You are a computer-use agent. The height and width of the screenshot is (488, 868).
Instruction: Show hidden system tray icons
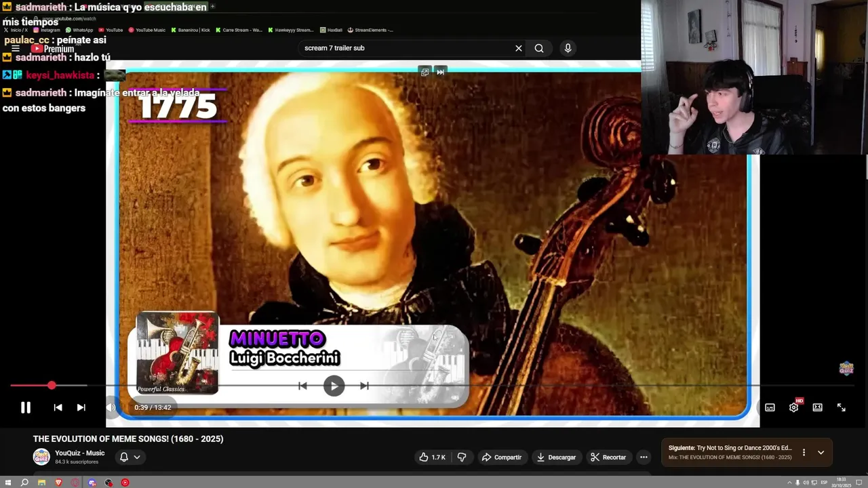789,483
